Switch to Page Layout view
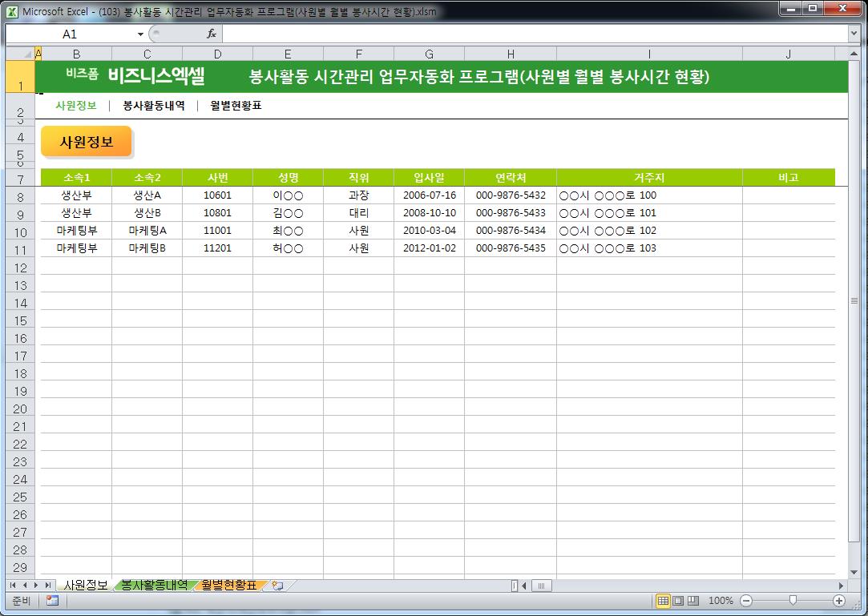 click(x=678, y=601)
